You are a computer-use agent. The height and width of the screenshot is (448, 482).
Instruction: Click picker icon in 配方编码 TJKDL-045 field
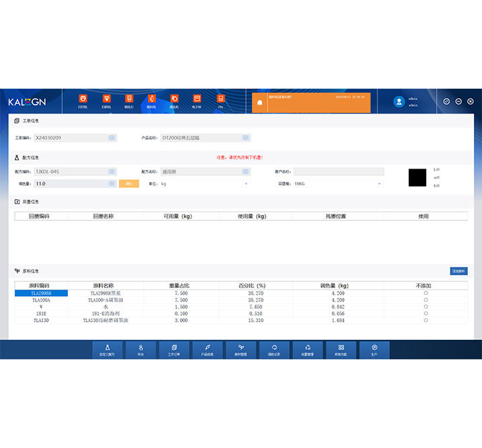click(112, 172)
